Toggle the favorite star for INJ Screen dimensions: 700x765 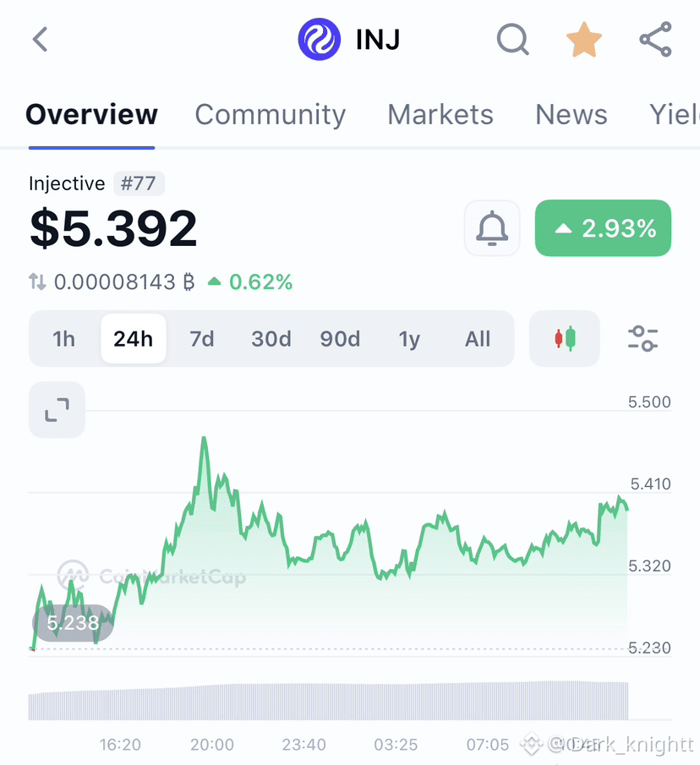pyautogui.click(x=584, y=40)
